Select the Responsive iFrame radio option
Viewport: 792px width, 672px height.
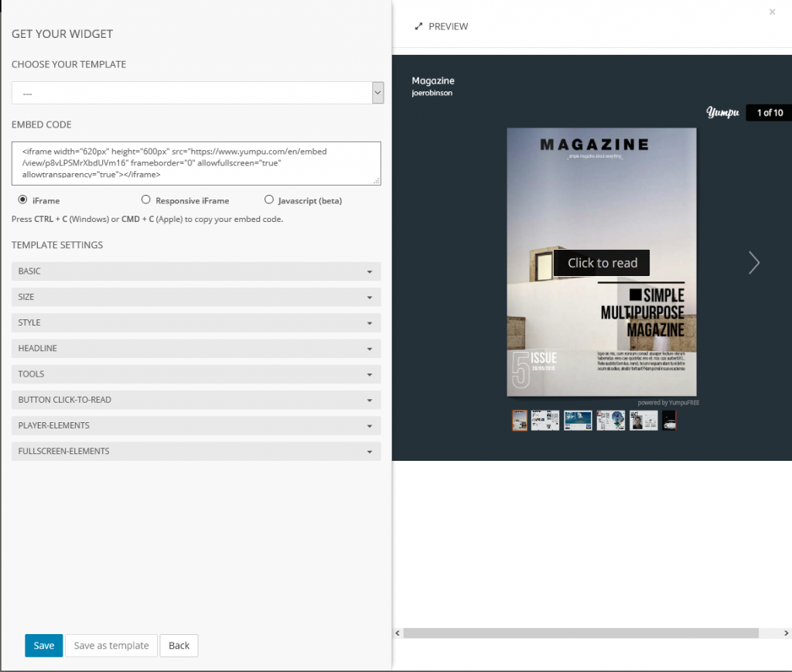pos(146,200)
